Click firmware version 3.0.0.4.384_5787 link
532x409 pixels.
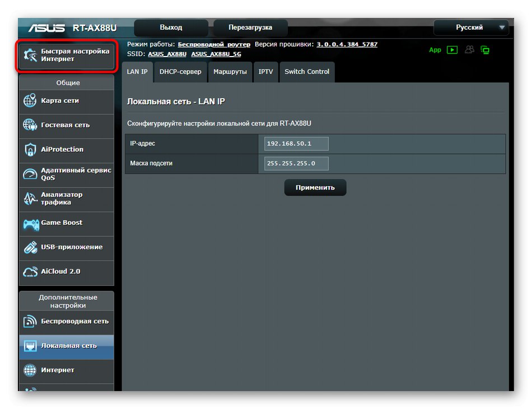point(347,44)
